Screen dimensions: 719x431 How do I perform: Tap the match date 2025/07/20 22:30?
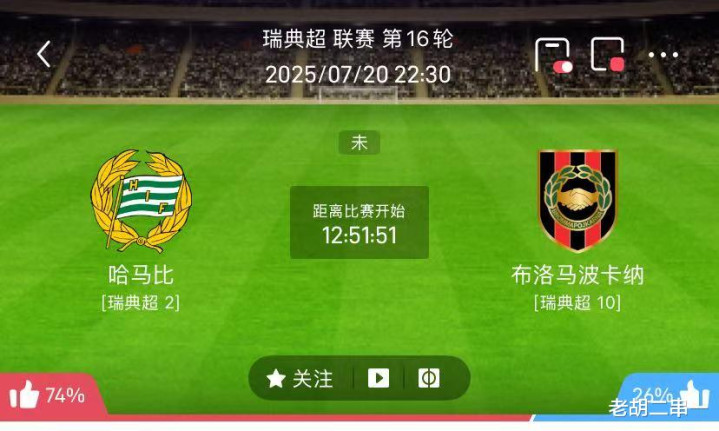pos(358,74)
